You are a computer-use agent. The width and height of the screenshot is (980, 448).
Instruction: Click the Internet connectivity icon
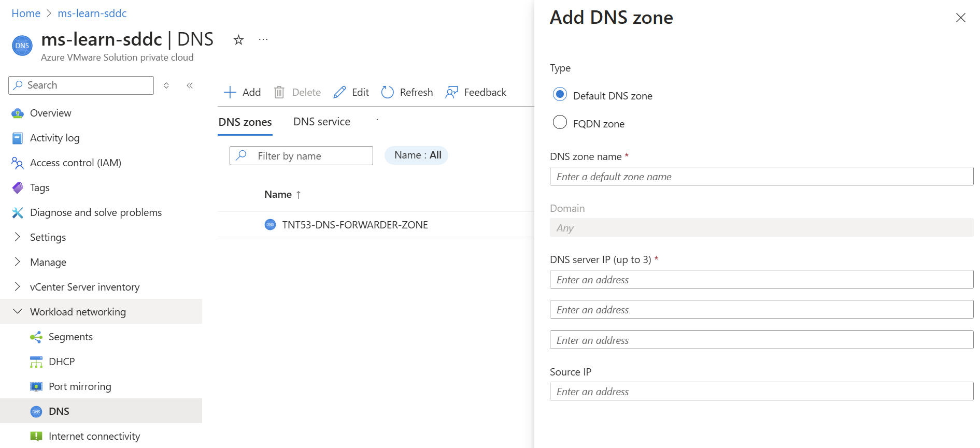coord(36,436)
